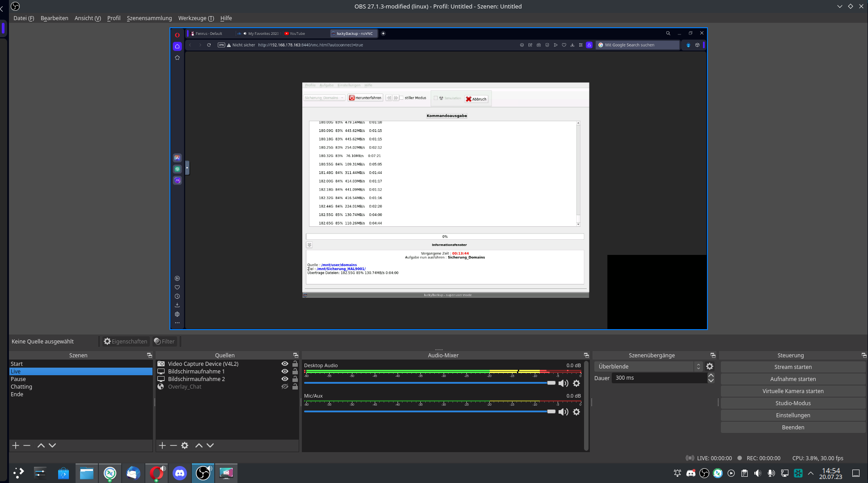868x483 pixels.
Task: Enable Studio-Modus
Action: pyautogui.click(x=793, y=403)
